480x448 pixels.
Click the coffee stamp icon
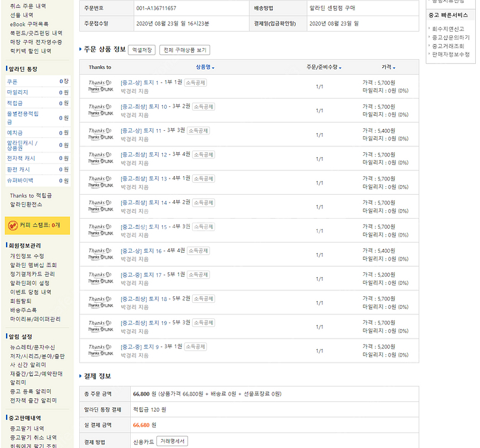click(13, 226)
